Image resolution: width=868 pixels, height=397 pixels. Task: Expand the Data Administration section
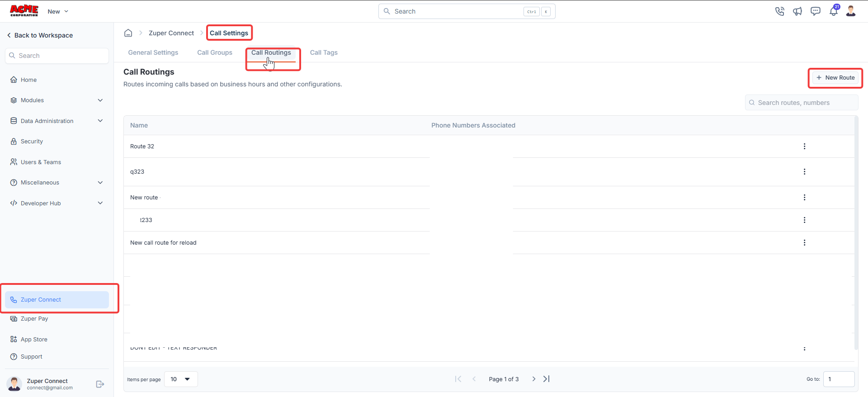pyautogui.click(x=57, y=121)
